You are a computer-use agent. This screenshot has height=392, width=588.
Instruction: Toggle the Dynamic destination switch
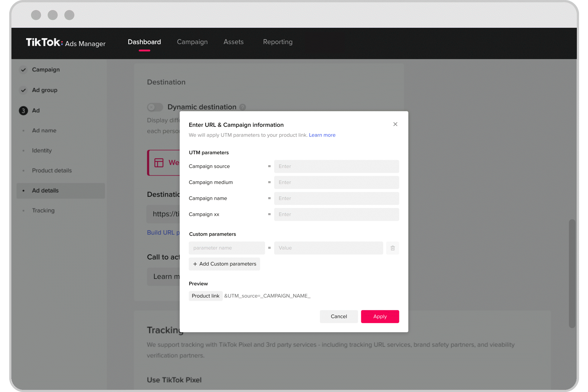[x=154, y=107]
